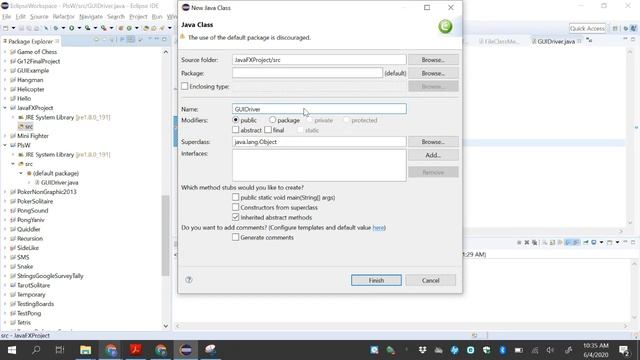Screen dimensions: 640x360
Task: Enable the Generate comments checkbox
Action: 236,237
